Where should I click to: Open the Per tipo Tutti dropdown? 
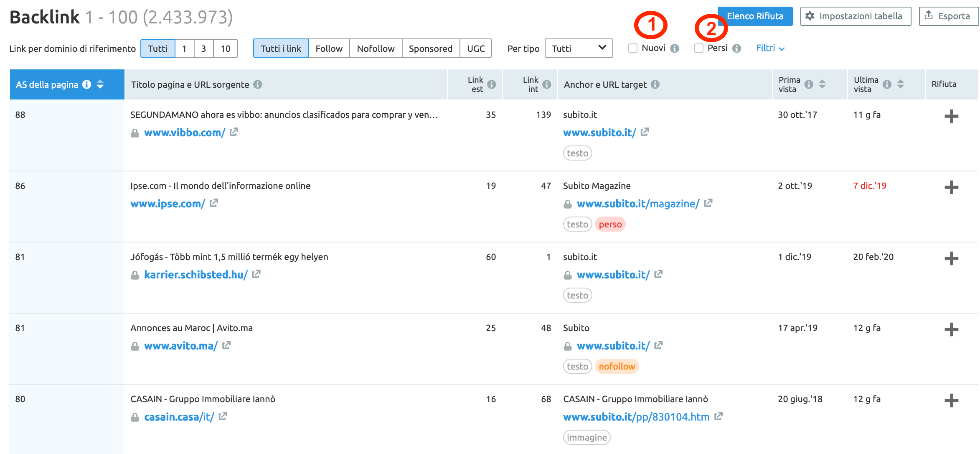pos(579,48)
